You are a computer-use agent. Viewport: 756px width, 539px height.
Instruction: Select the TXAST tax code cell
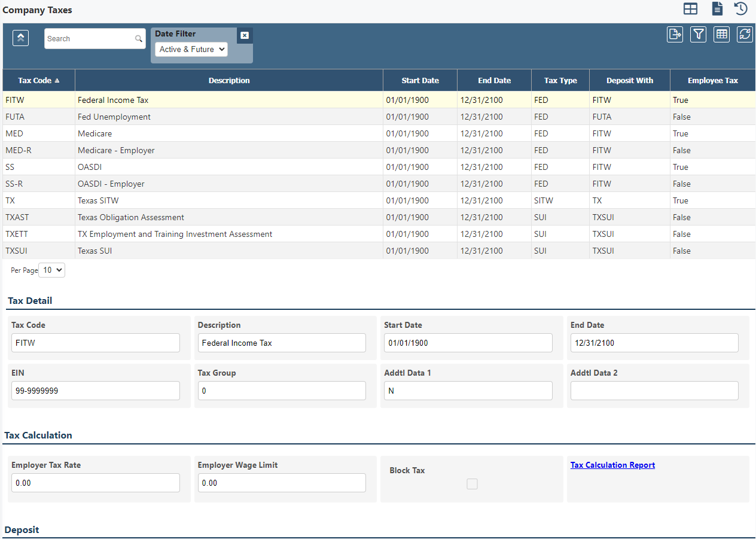pos(39,217)
